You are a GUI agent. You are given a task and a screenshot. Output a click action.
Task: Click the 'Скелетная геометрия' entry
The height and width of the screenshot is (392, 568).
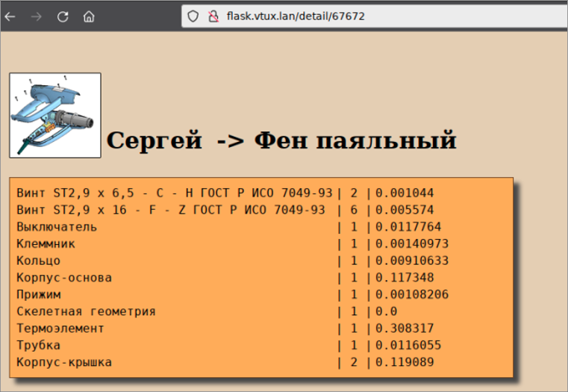click(86, 311)
